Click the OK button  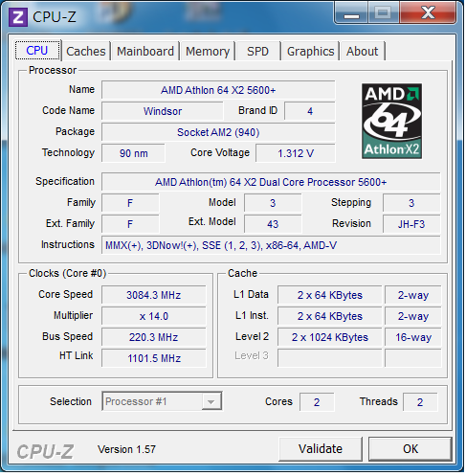pos(411,449)
